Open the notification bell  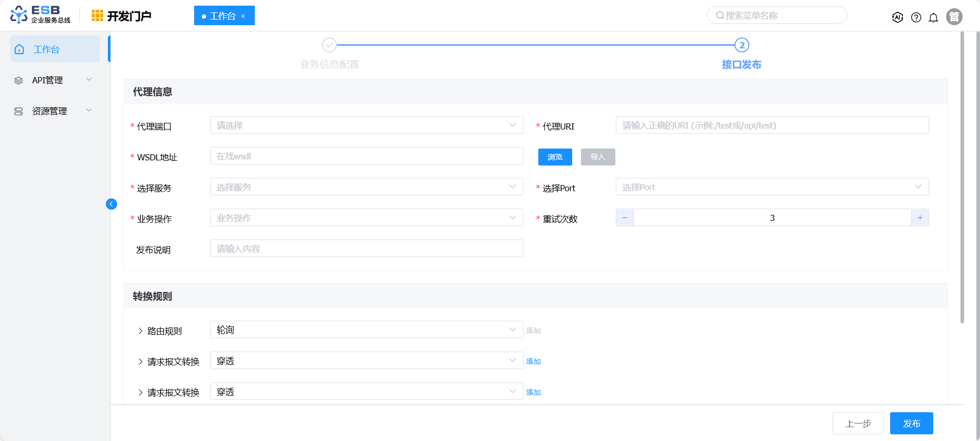pyautogui.click(x=933, y=17)
